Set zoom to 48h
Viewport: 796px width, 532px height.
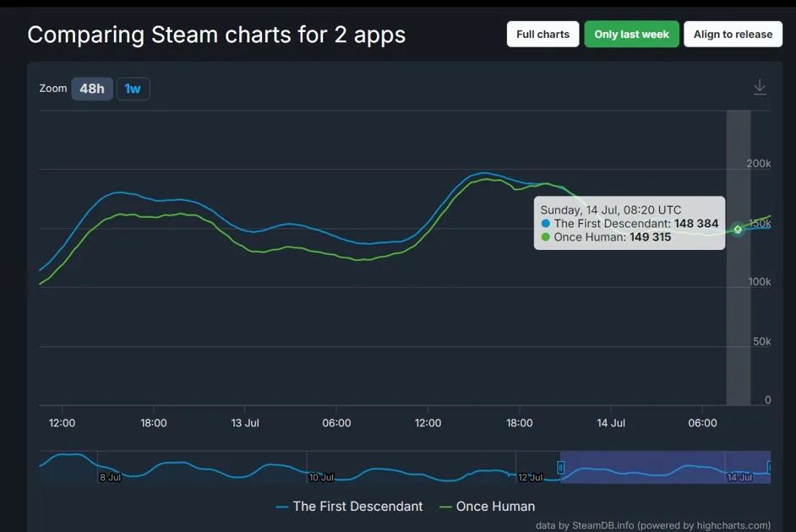(92, 89)
